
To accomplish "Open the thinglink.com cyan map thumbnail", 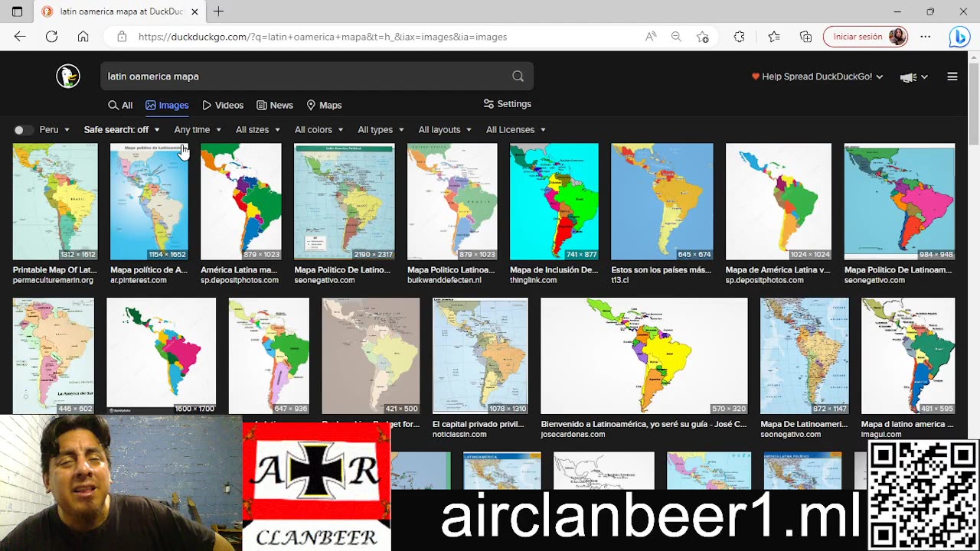I will 554,202.
